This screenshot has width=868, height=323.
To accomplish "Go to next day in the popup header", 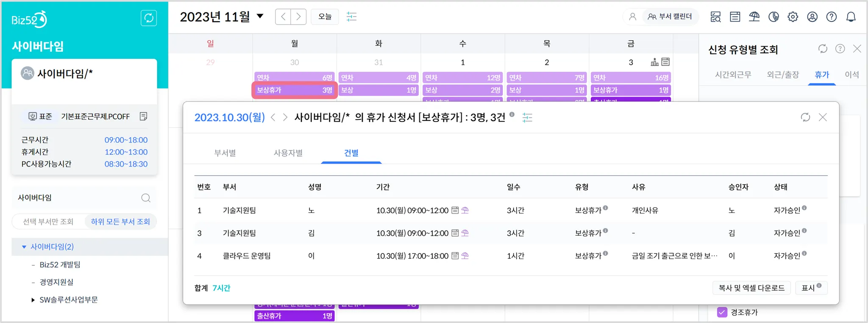I will (285, 117).
